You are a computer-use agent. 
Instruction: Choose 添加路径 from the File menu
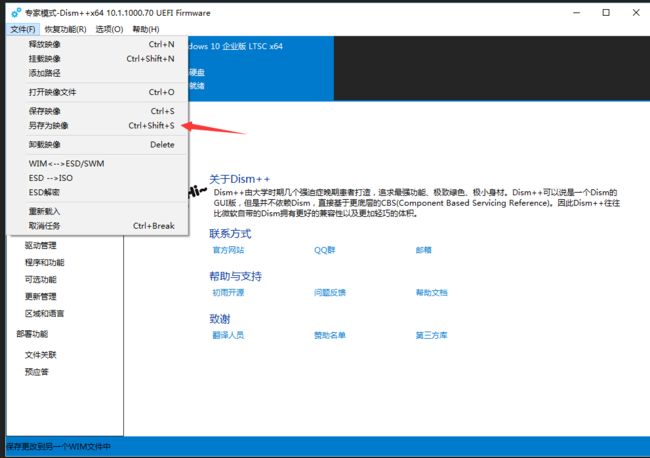(x=98, y=73)
